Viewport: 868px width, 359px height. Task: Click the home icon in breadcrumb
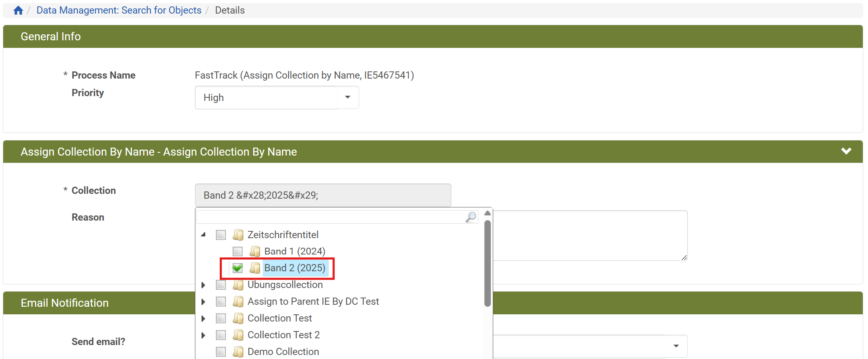point(18,10)
